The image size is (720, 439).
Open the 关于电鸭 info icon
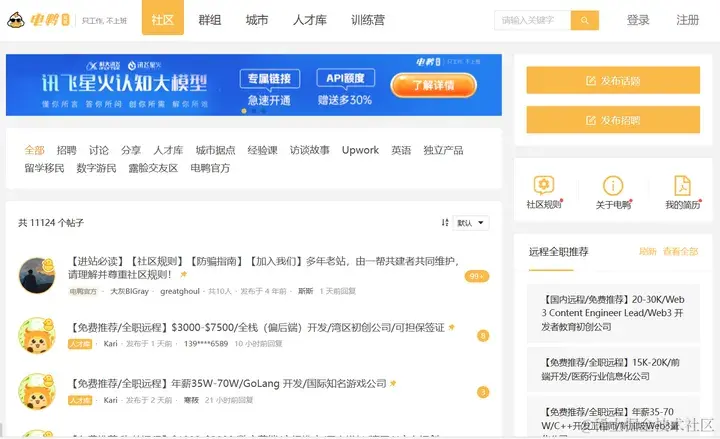pyautogui.click(x=613, y=186)
